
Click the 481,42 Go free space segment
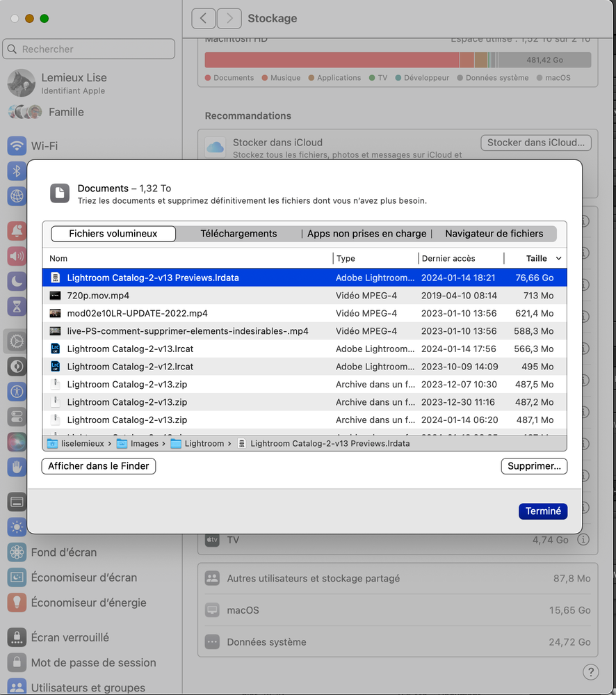click(544, 60)
